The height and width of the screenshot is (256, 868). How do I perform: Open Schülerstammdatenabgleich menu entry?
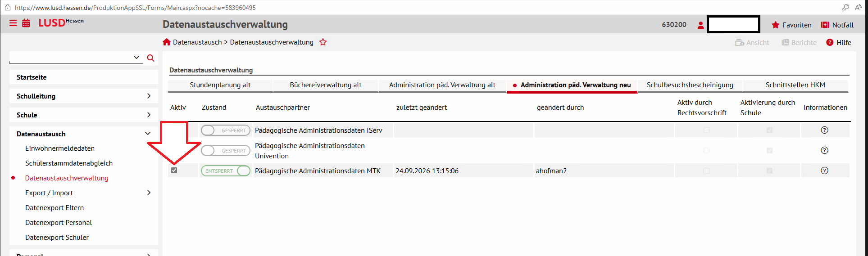[x=69, y=163]
